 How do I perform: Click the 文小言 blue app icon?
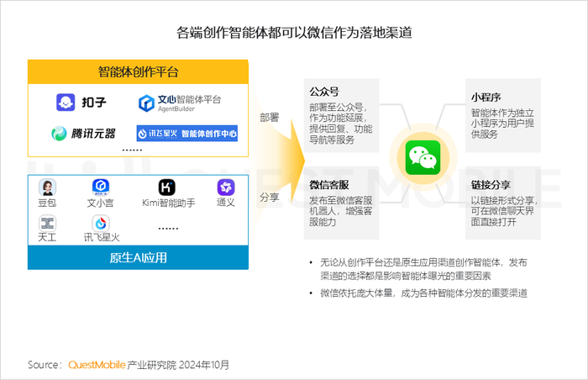click(x=101, y=187)
